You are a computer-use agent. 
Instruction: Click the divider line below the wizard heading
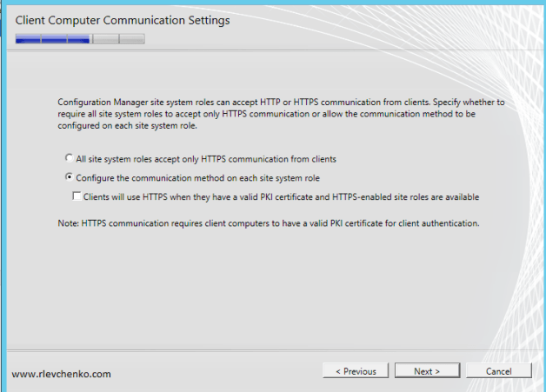click(x=273, y=50)
